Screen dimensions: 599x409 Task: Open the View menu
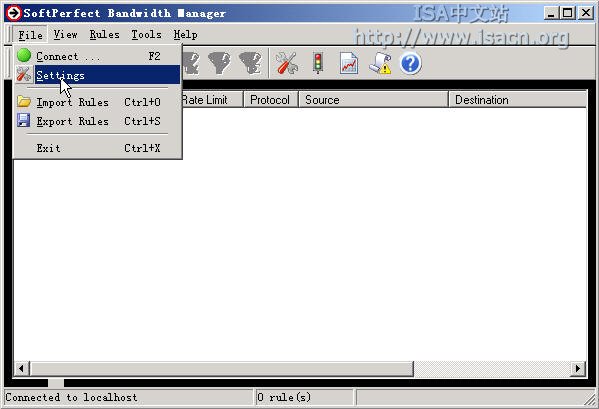tap(65, 35)
